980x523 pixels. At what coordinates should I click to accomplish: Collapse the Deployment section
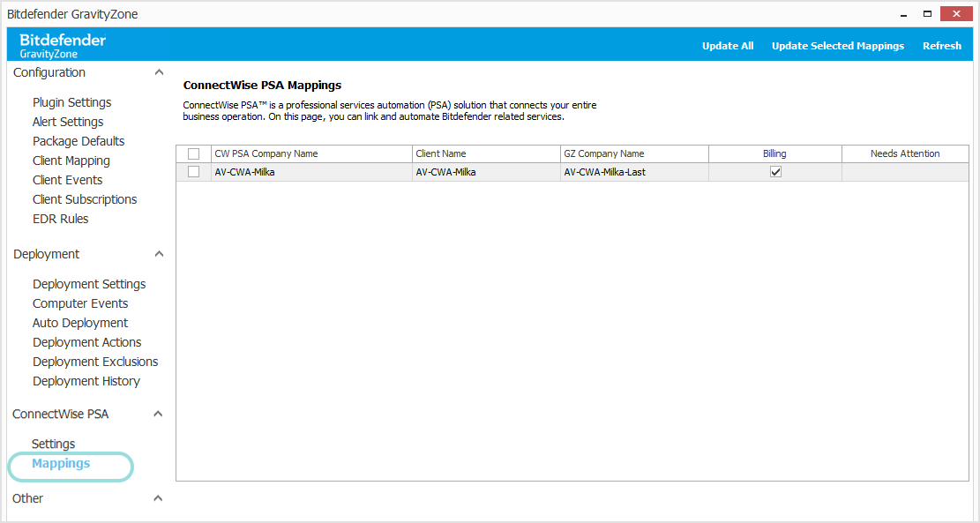(159, 253)
